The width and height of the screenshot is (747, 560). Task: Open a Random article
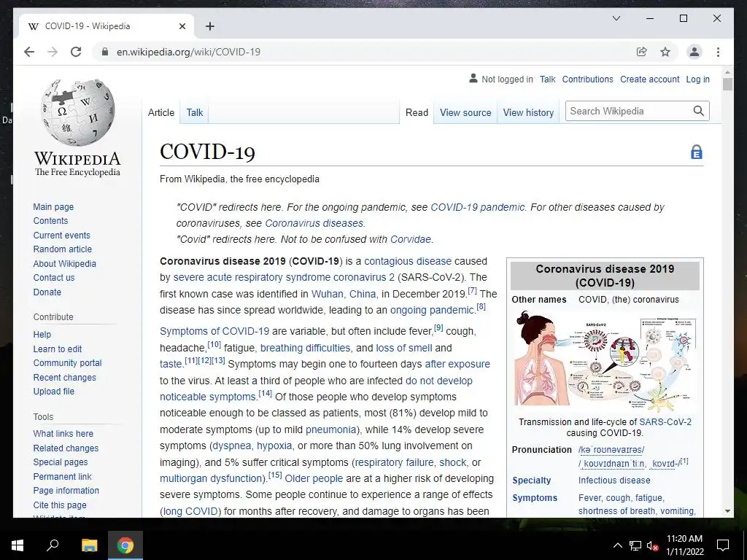pos(63,249)
